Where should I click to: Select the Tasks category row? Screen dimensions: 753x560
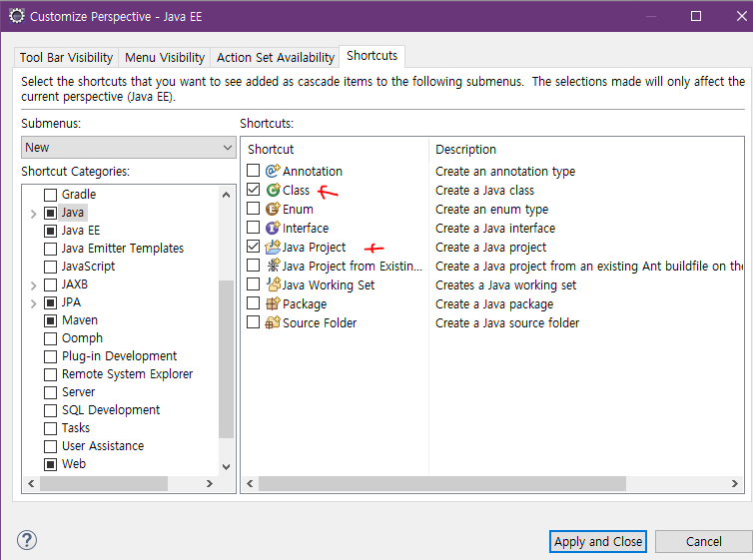click(x=76, y=428)
